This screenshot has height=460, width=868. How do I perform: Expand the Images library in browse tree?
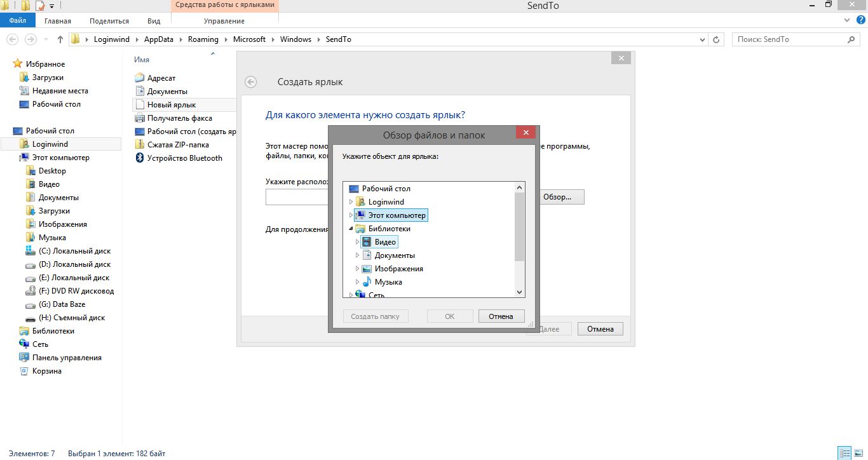point(357,269)
